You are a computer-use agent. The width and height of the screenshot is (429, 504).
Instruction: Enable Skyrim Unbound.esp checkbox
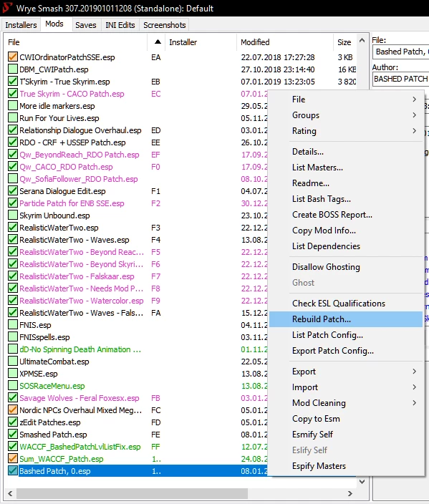[x=13, y=215]
